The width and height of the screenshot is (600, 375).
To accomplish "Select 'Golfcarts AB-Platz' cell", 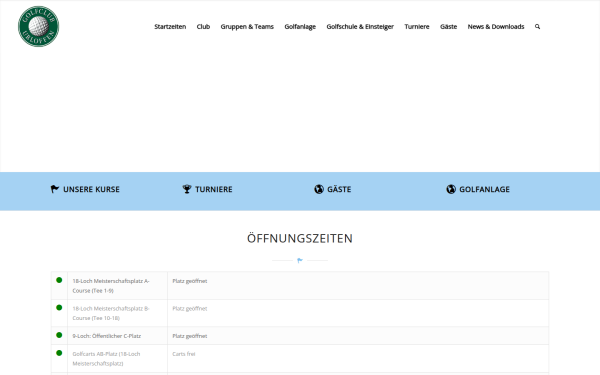I will click(x=117, y=359).
